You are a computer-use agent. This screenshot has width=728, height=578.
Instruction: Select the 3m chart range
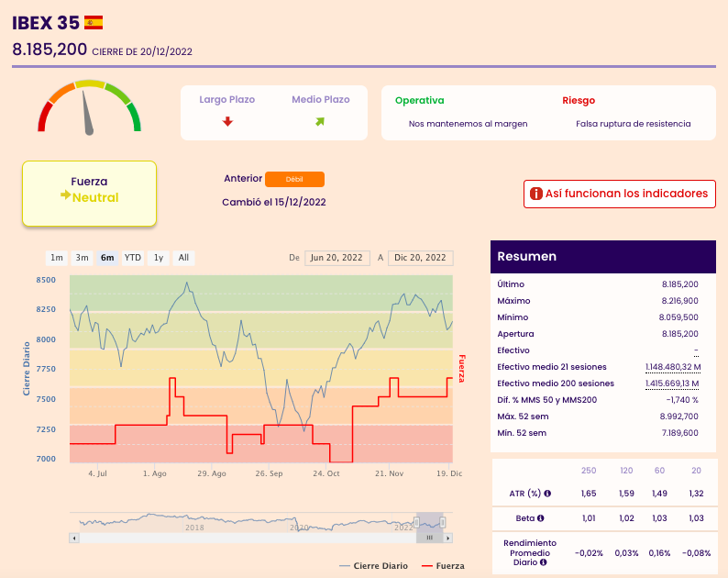(x=83, y=258)
